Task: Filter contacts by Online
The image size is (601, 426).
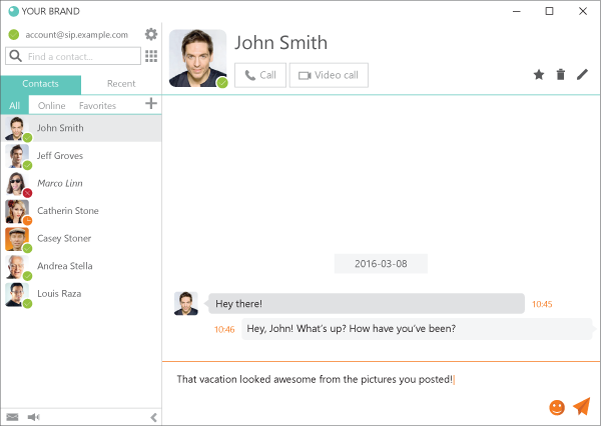Action: [x=51, y=105]
